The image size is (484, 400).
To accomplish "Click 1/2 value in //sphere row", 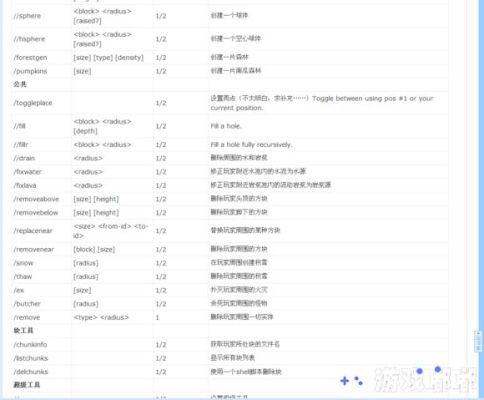I will (x=161, y=16).
